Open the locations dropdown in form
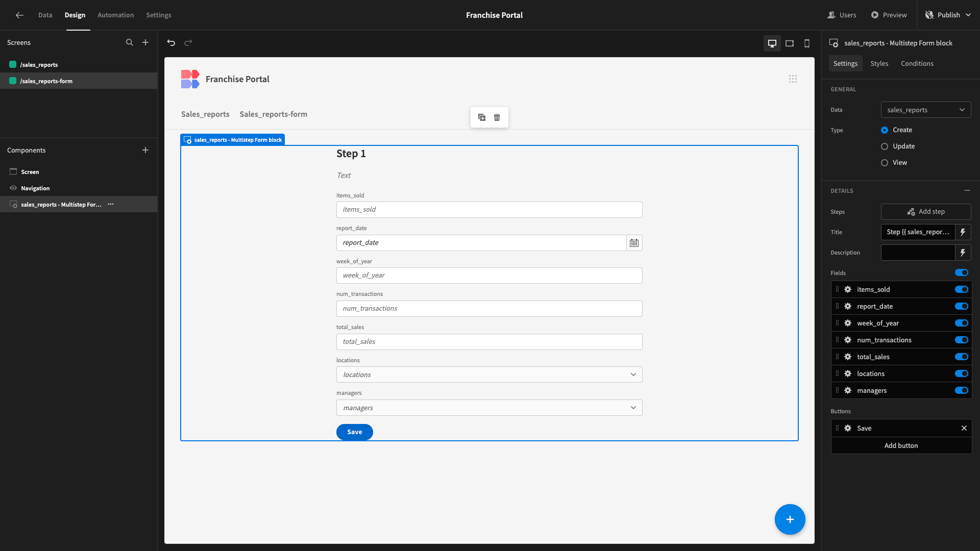 pyautogui.click(x=489, y=375)
